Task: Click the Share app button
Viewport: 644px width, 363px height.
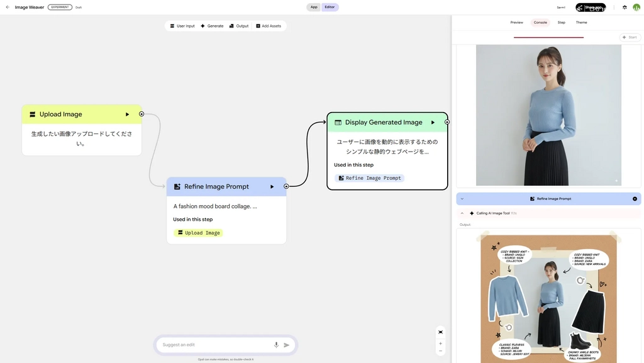Action: [591, 7]
